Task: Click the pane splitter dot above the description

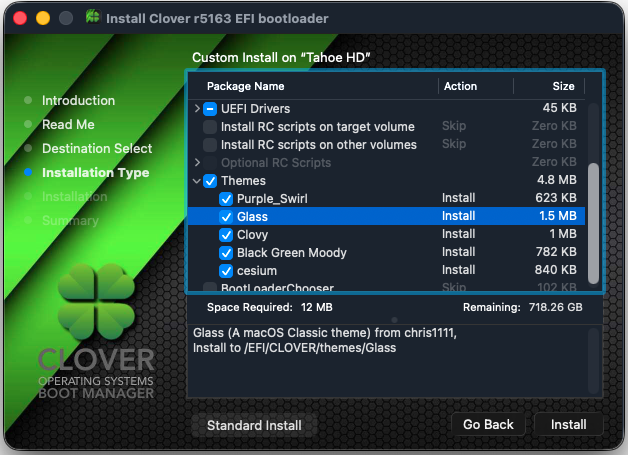Action: pyautogui.click(x=395, y=320)
